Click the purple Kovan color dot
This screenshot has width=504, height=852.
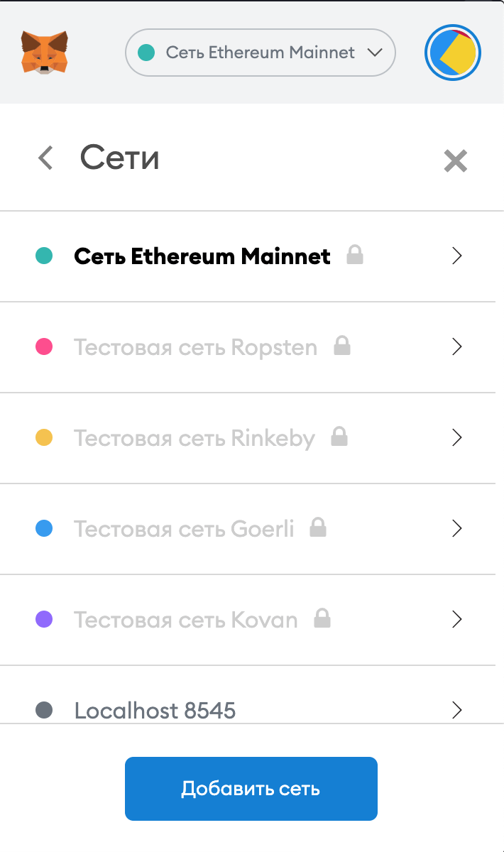coord(44,620)
